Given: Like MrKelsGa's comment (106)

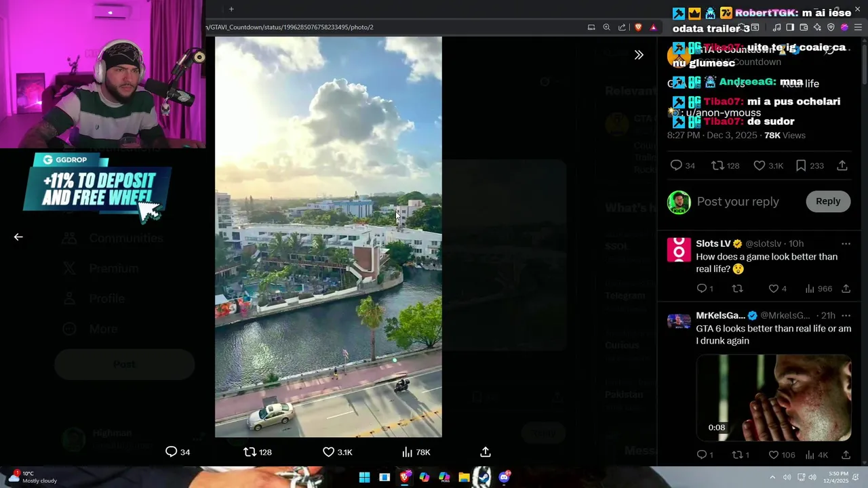Looking at the screenshot, I should (781, 455).
